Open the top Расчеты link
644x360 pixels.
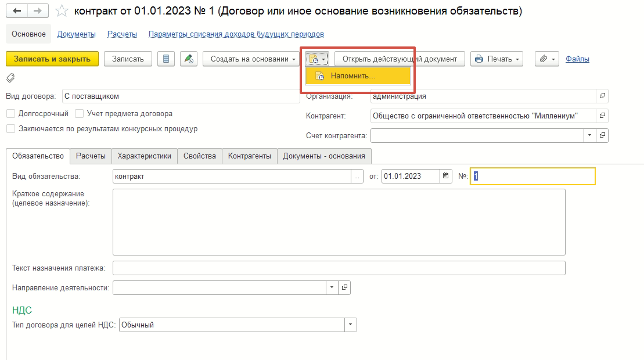(x=122, y=34)
